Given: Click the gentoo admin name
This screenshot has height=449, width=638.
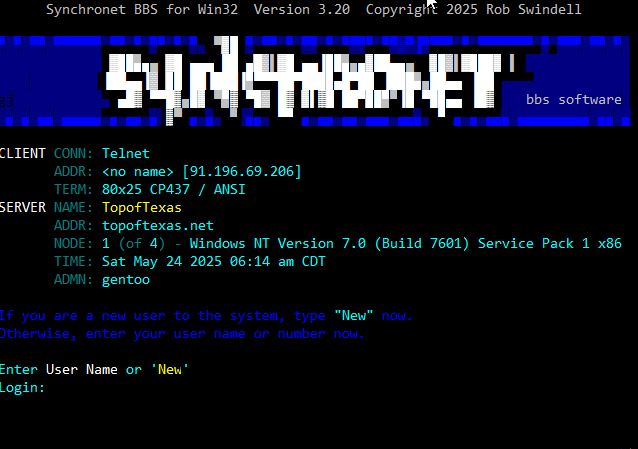Looking at the screenshot, I should coord(126,280).
